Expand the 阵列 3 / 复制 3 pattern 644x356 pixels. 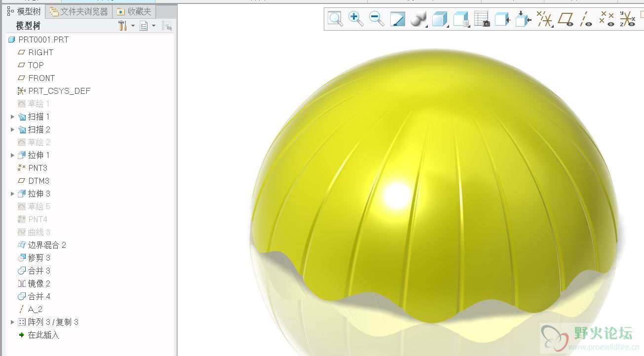(12, 322)
